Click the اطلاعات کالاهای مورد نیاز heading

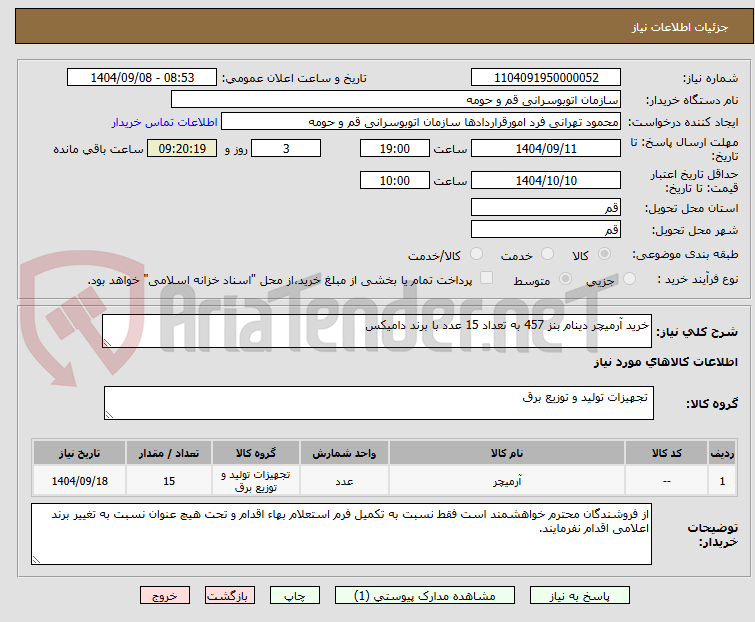[x=665, y=362]
